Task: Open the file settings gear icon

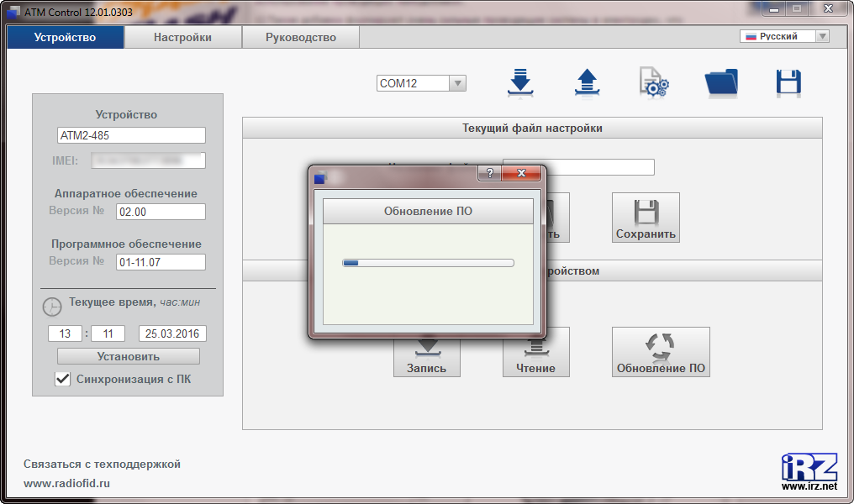Action: (653, 82)
